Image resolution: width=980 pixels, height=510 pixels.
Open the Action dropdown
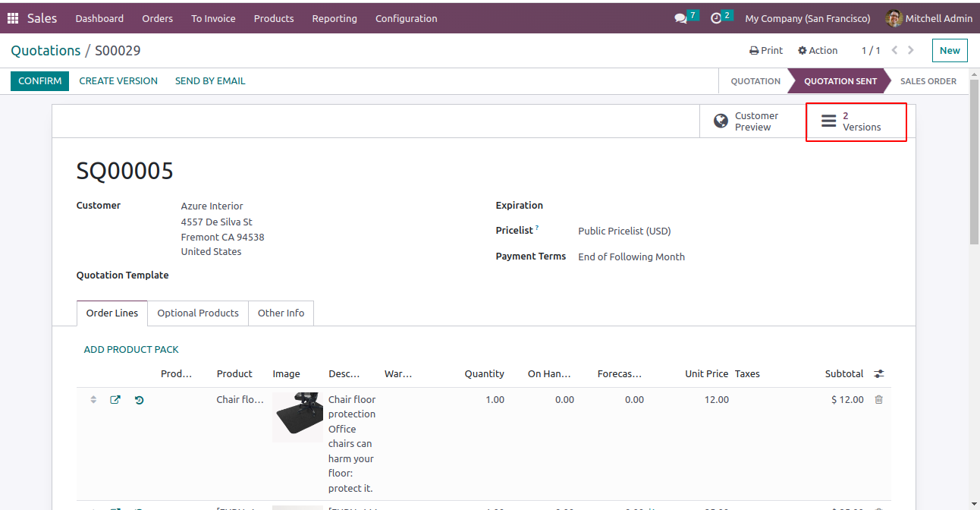pyautogui.click(x=818, y=51)
